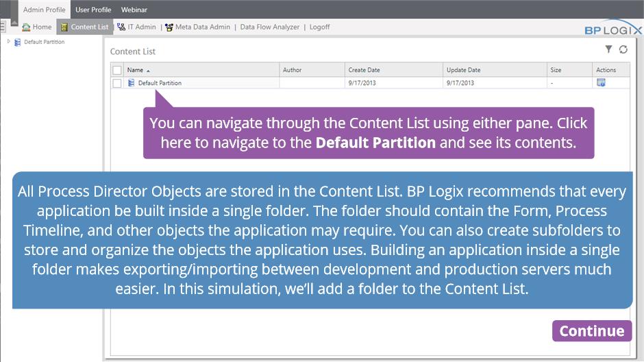The image size is (644, 362).
Task: Click Default Partition icon in left tree
Action: tap(17, 42)
